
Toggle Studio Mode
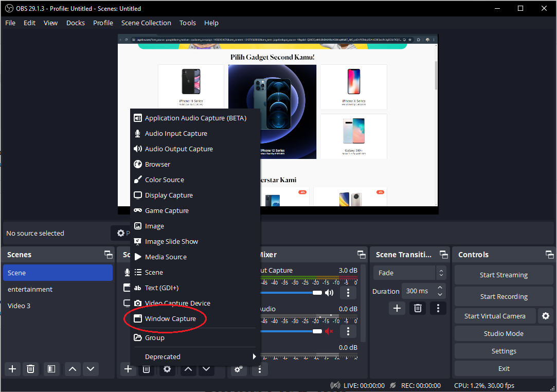click(x=504, y=333)
